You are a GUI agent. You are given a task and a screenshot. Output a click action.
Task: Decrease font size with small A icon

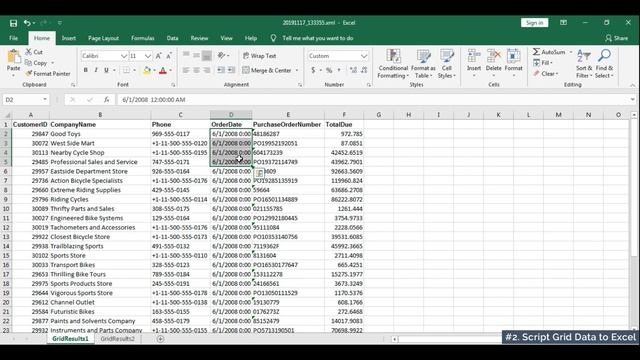pos(169,56)
